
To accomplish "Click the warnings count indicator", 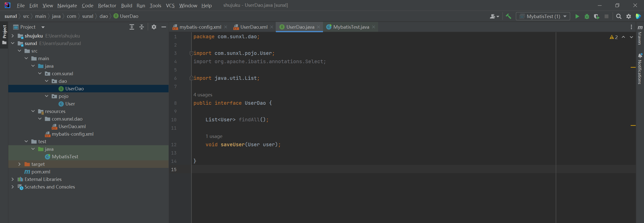I will [614, 37].
